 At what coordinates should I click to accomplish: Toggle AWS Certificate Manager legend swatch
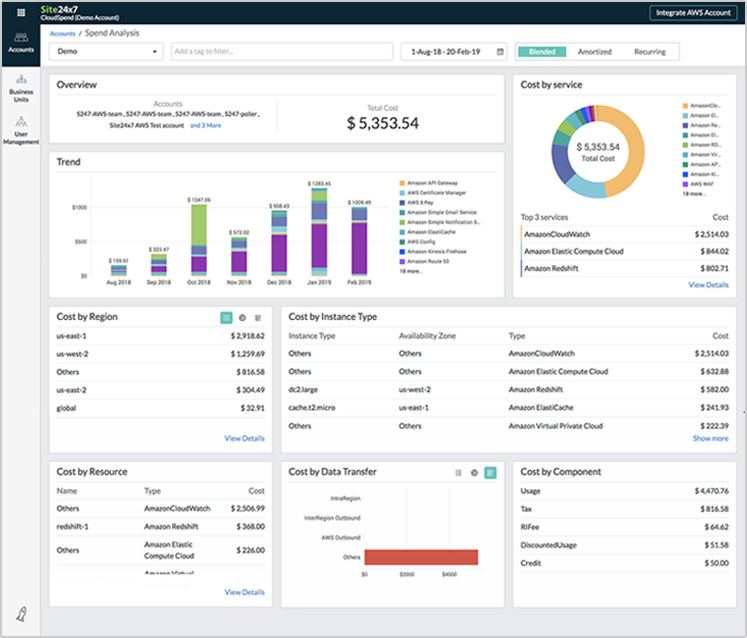click(x=402, y=193)
